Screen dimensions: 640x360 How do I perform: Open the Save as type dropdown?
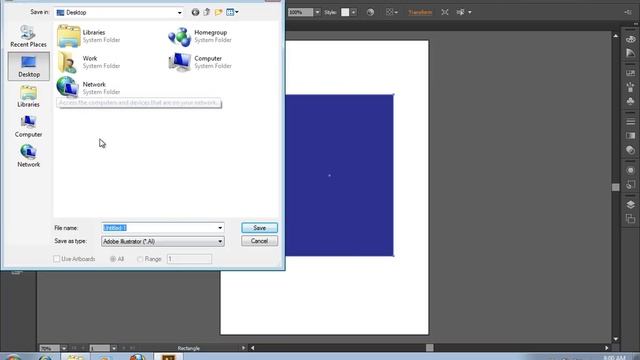pos(162,241)
